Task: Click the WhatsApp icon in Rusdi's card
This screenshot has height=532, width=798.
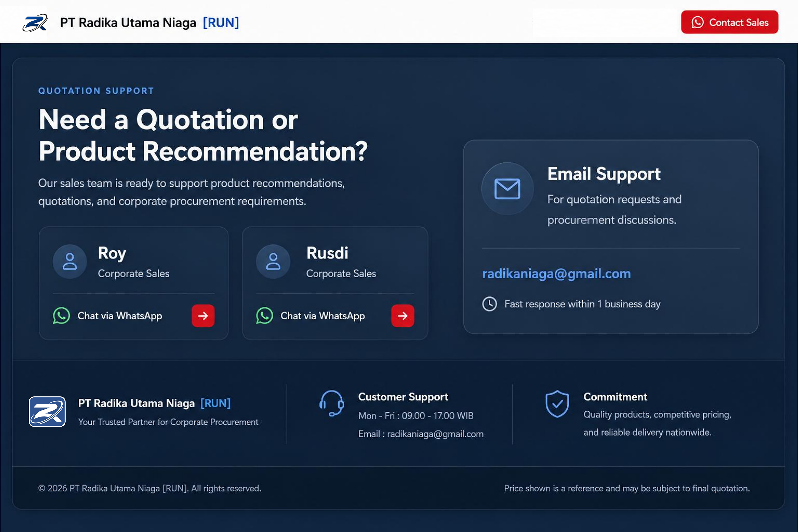Action: (x=265, y=316)
